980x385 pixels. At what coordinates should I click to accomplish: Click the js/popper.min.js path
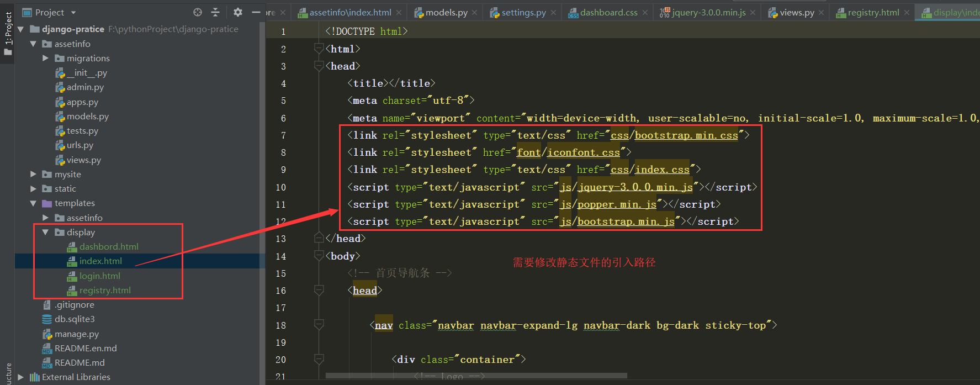coord(608,204)
